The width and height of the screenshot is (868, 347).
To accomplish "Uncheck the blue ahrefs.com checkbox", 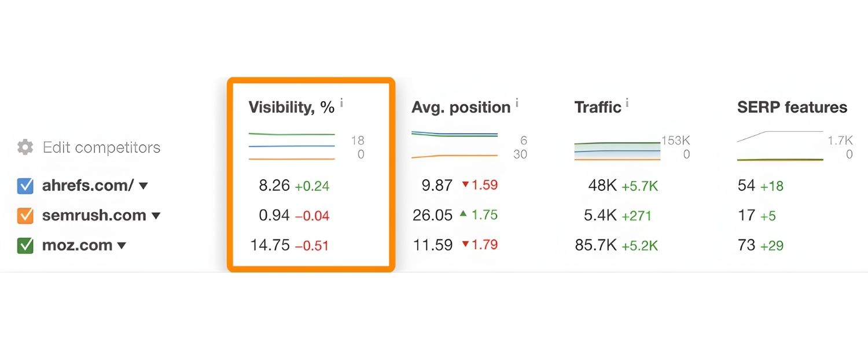I will 25,186.
